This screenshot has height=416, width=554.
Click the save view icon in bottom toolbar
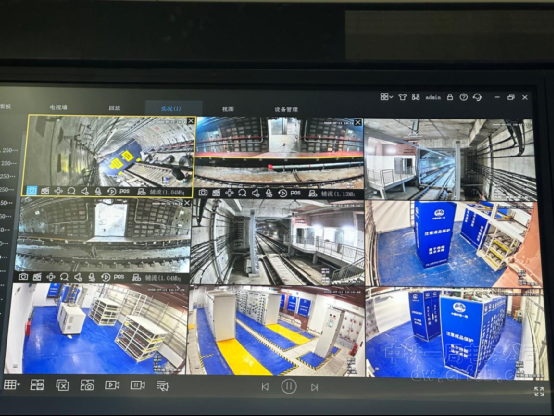(x=37, y=385)
